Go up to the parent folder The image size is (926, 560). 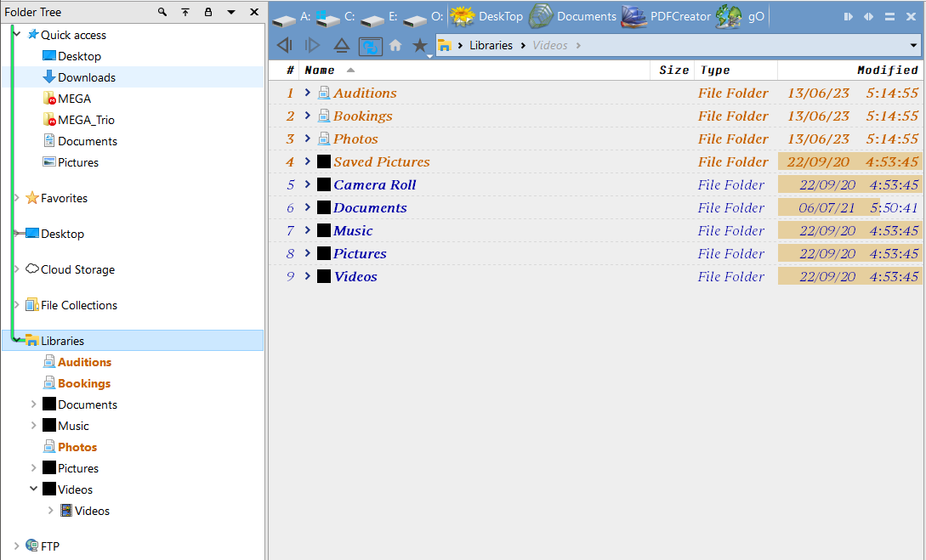click(341, 46)
